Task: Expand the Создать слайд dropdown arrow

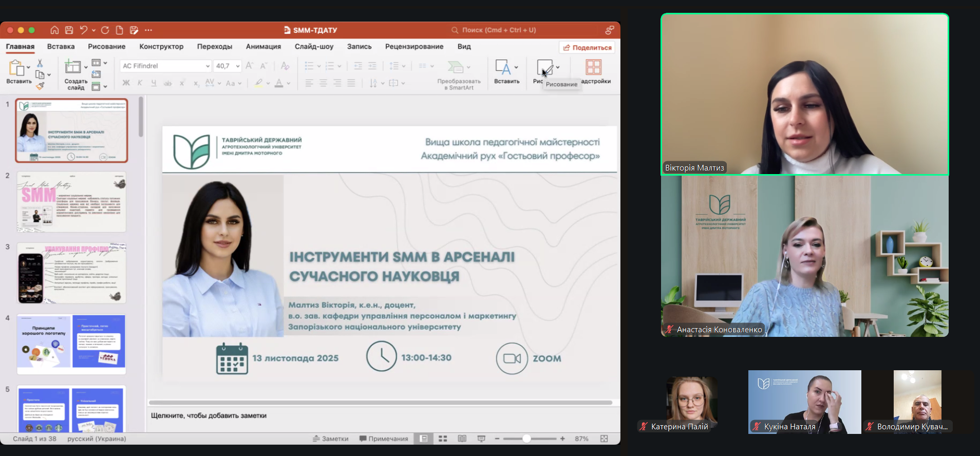Action: 86,67
